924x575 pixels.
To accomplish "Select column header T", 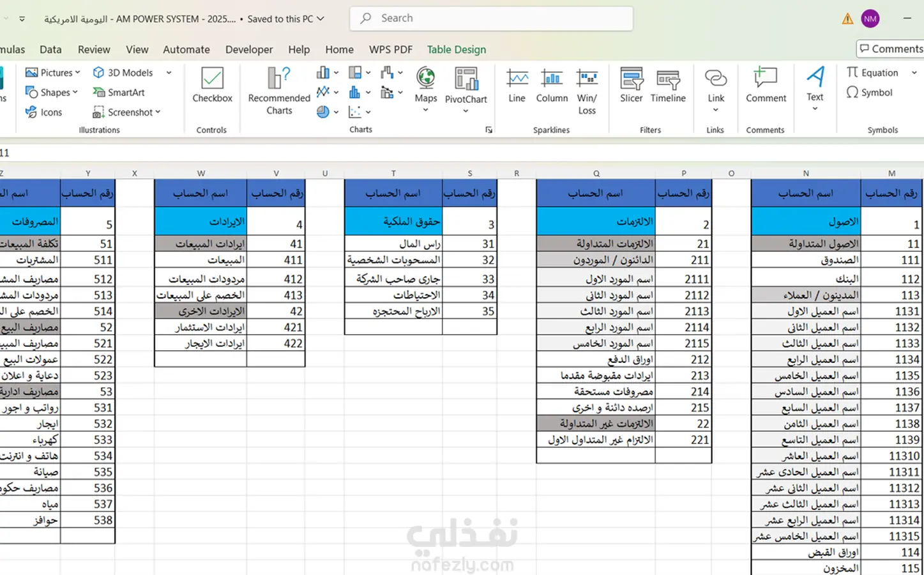I will pyautogui.click(x=393, y=173).
